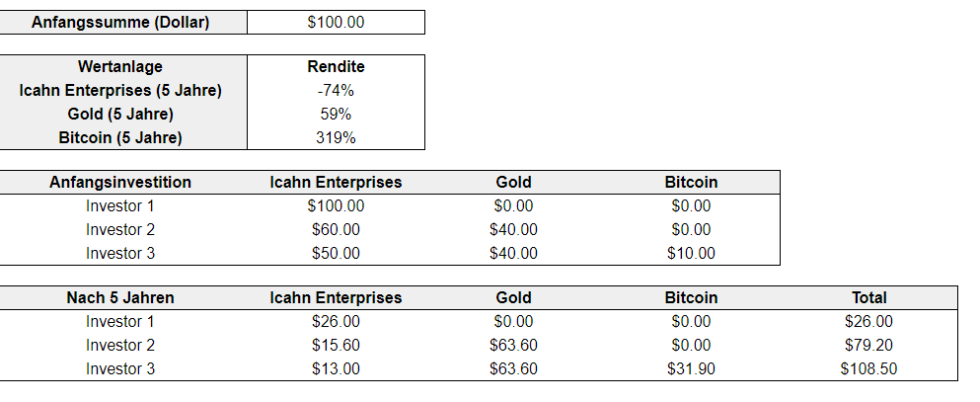
Task: Click the Icahn Enterprises (5 Jahre) label
Action: pyautogui.click(x=120, y=91)
